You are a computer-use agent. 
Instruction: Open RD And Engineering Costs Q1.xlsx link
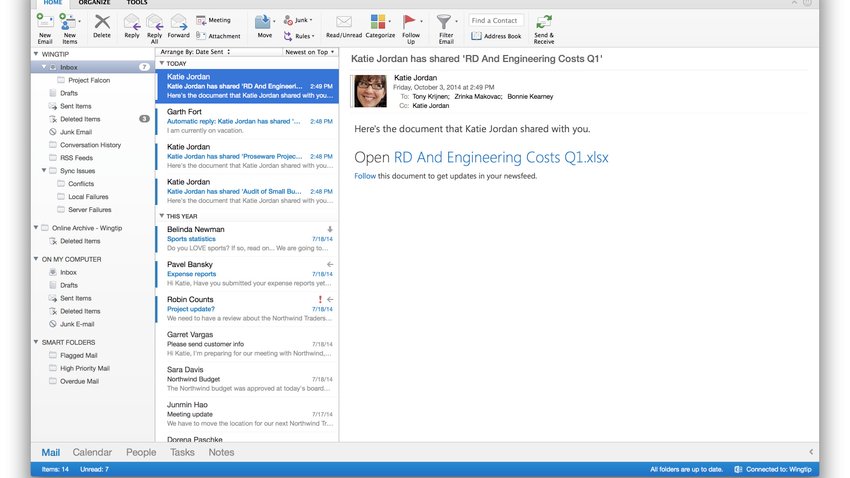click(x=501, y=157)
